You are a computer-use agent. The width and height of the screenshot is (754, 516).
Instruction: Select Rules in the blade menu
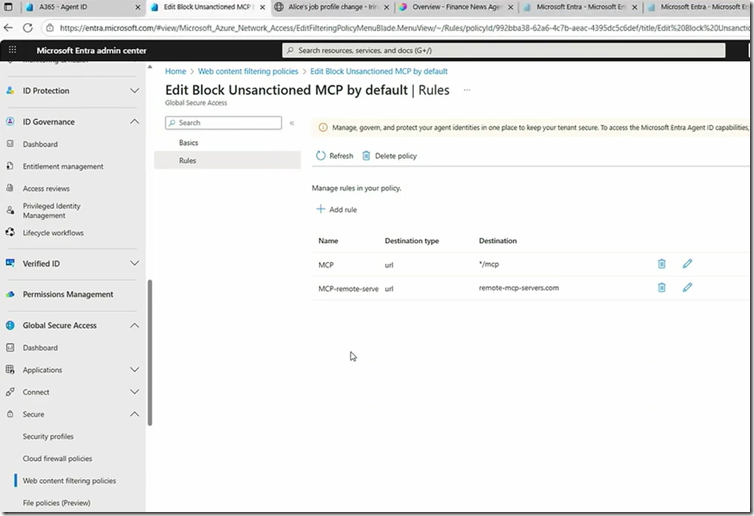[227, 160]
